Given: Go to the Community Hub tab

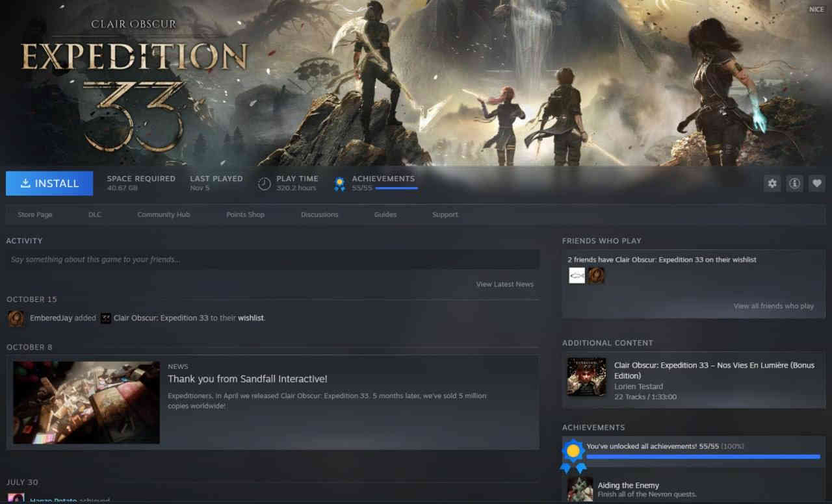Looking at the screenshot, I should pyautogui.click(x=163, y=214).
